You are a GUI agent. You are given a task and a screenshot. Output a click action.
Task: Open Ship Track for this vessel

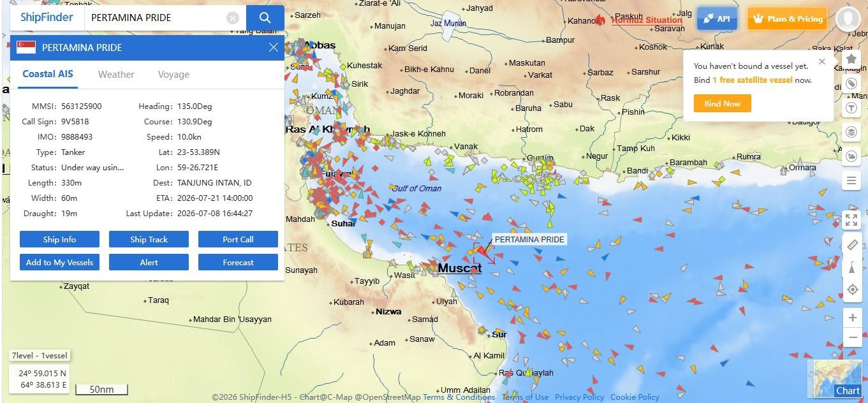[x=149, y=239]
